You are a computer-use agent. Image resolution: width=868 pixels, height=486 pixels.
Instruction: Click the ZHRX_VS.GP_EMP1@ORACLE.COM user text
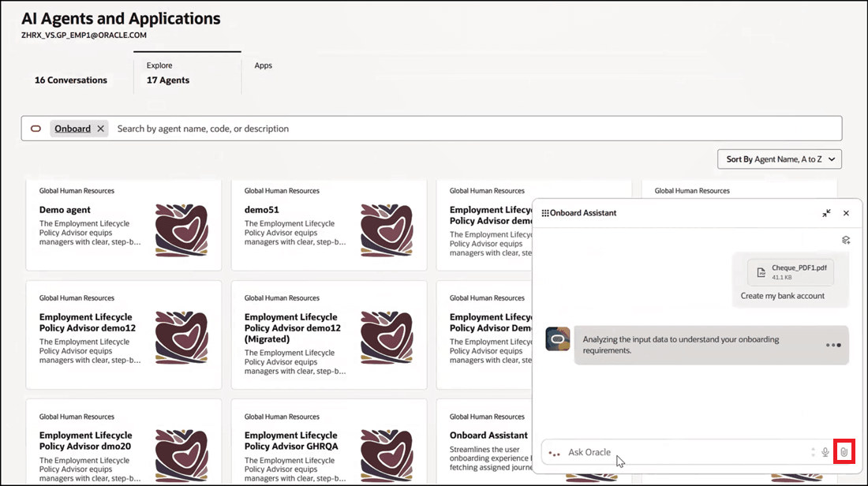click(84, 35)
